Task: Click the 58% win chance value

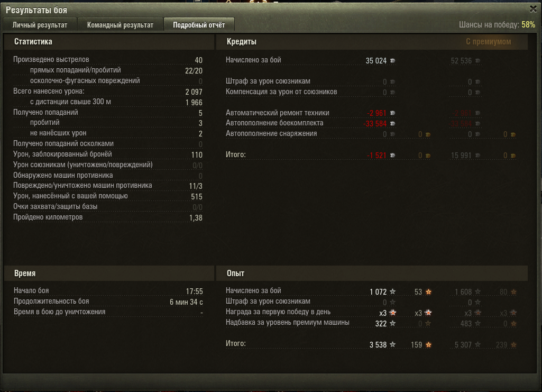Action: (x=528, y=24)
